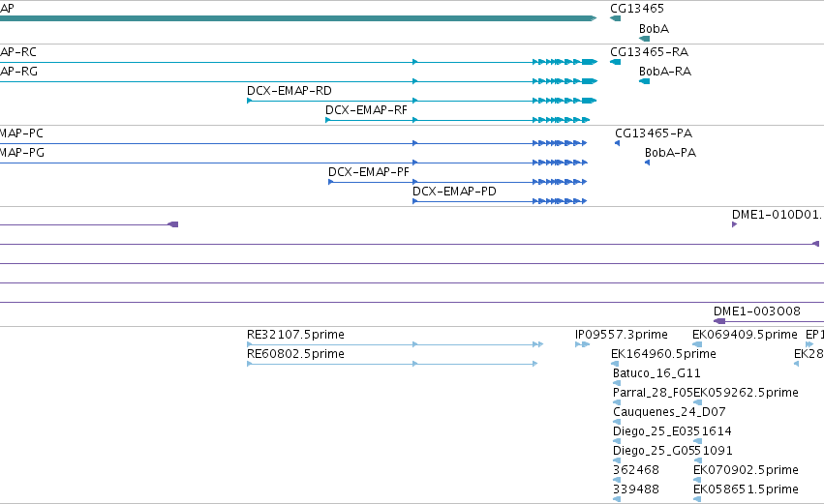Viewport: 824px width, 504px height.
Task: Select the DCX-EMAP-PD protein label
Action: (454, 192)
